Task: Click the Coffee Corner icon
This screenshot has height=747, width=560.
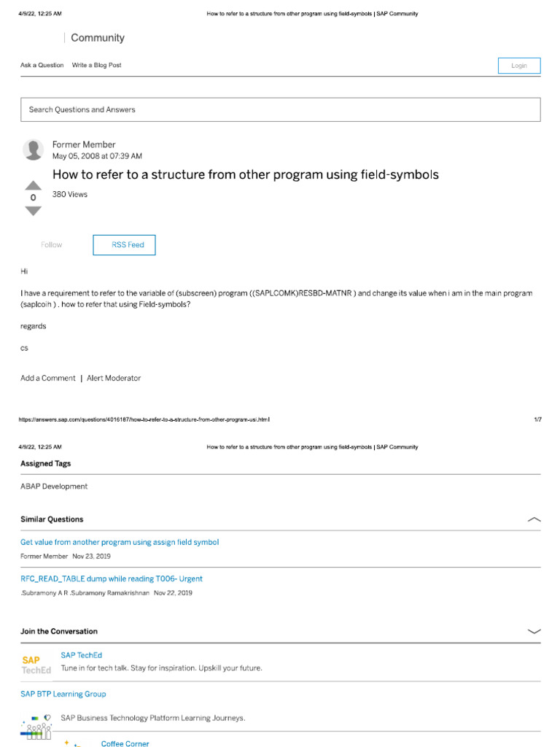Action: click(x=73, y=743)
